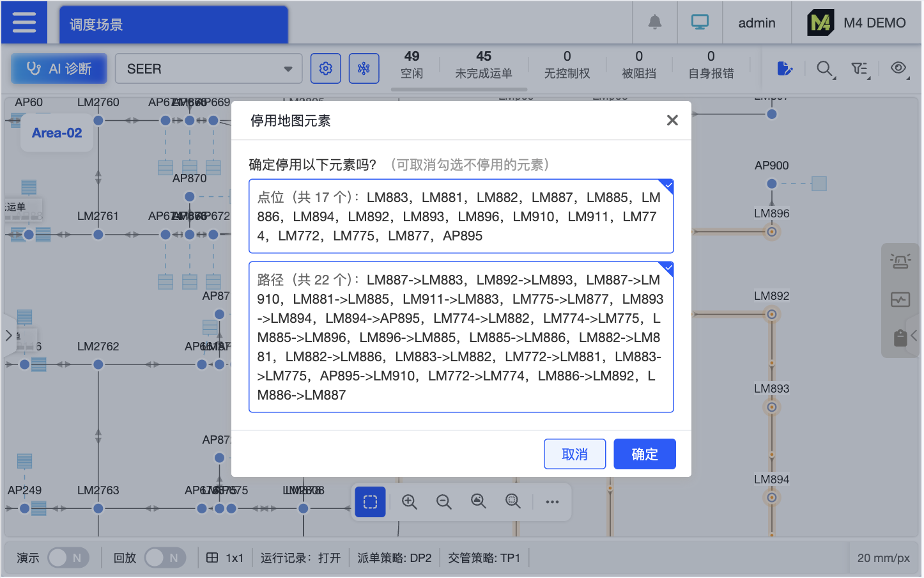Open the alarm panel on the right sidebar
This screenshot has height=578, width=924.
pyautogui.click(x=900, y=260)
